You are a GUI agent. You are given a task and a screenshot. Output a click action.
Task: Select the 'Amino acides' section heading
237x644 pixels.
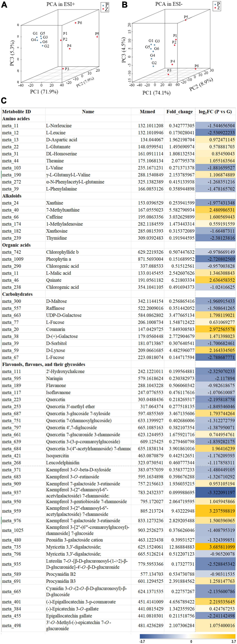(16, 119)
